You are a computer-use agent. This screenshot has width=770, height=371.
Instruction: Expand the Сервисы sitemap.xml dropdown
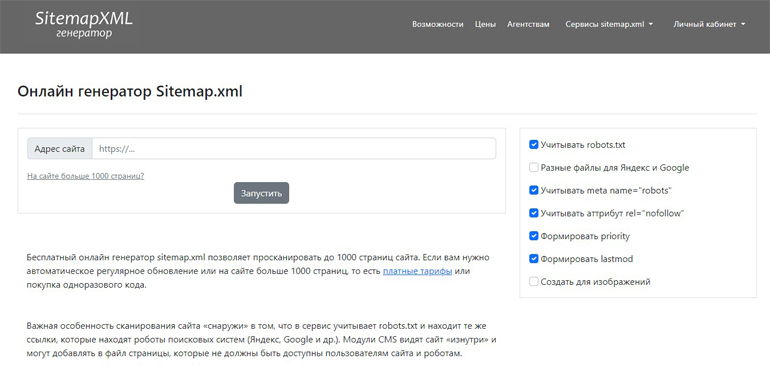coord(609,24)
